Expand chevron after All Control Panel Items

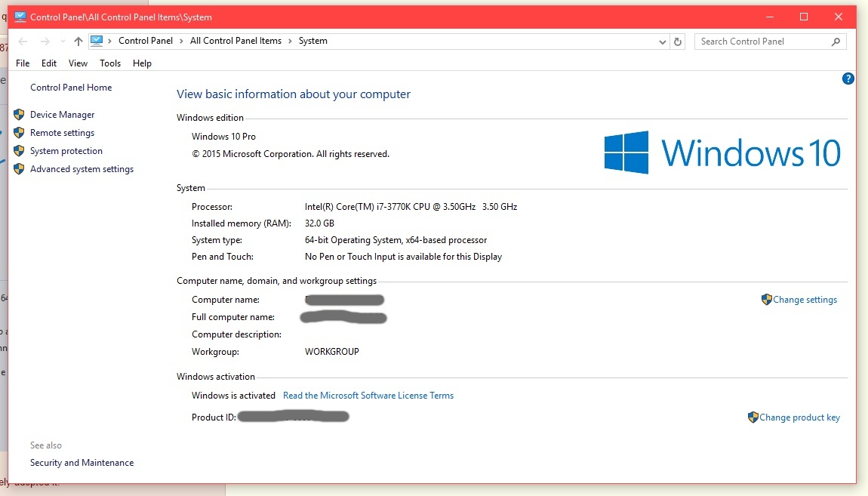tap(290, 41)
